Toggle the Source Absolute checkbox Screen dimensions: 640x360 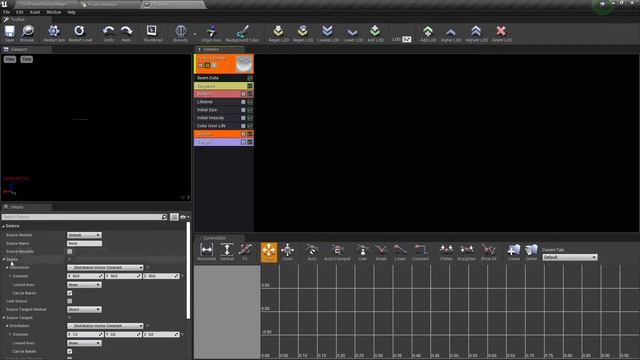click(x=69, y=251)
